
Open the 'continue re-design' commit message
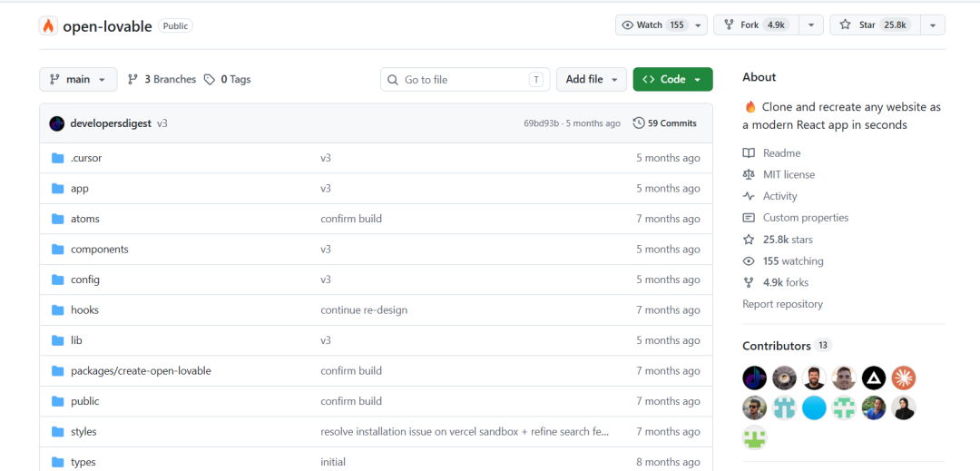click(365, 309)
